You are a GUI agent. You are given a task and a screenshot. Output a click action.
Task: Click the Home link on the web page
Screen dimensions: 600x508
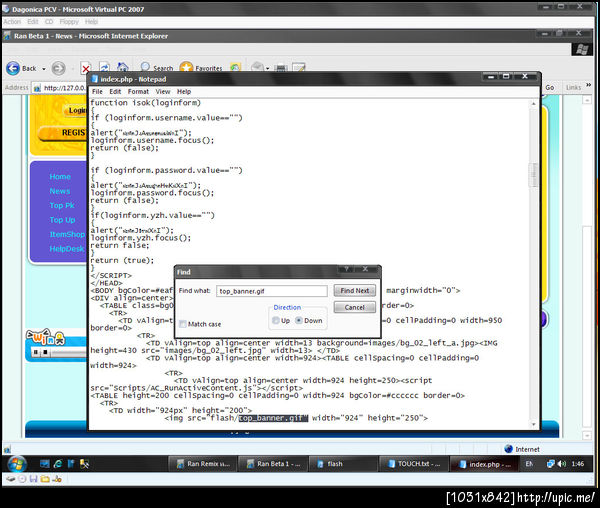point(60,177)
